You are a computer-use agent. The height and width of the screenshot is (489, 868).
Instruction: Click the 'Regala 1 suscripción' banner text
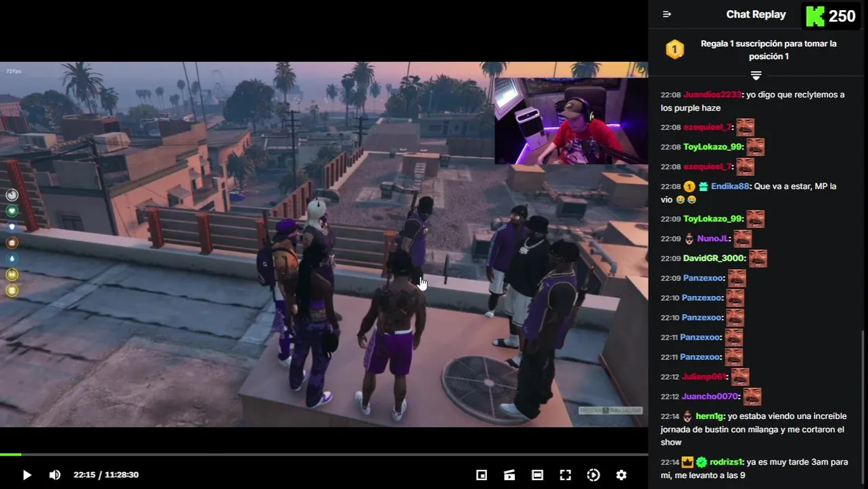point(768,50)
